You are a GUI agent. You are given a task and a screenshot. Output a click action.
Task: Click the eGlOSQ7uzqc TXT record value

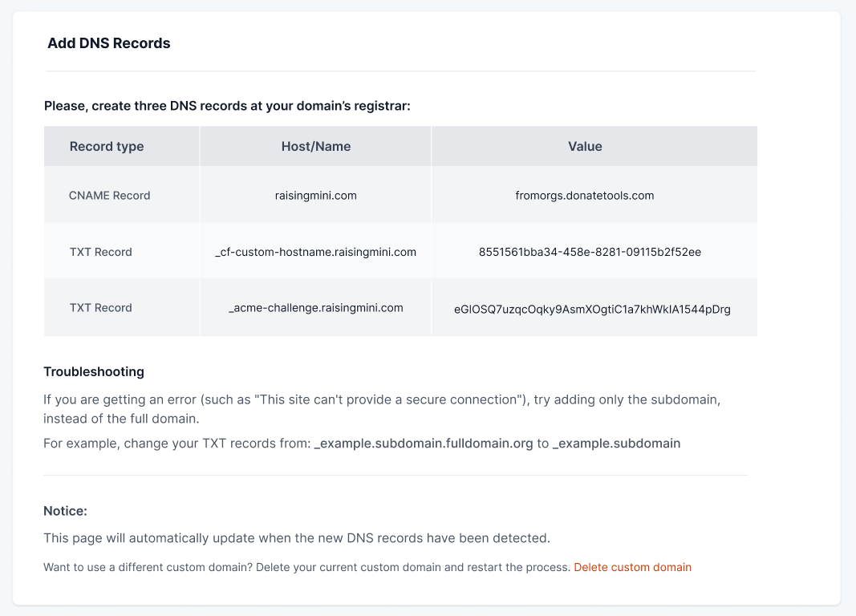(592, 309)
